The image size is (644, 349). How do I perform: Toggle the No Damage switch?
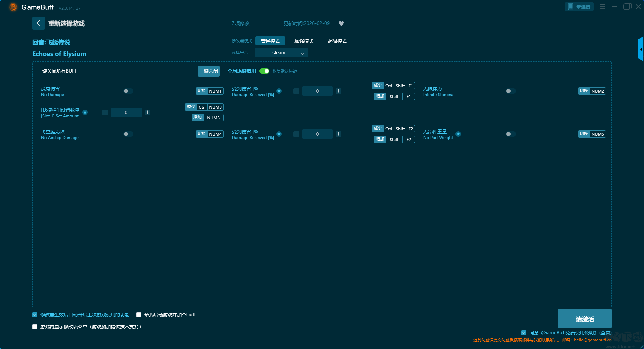click(x=128, y=91)
